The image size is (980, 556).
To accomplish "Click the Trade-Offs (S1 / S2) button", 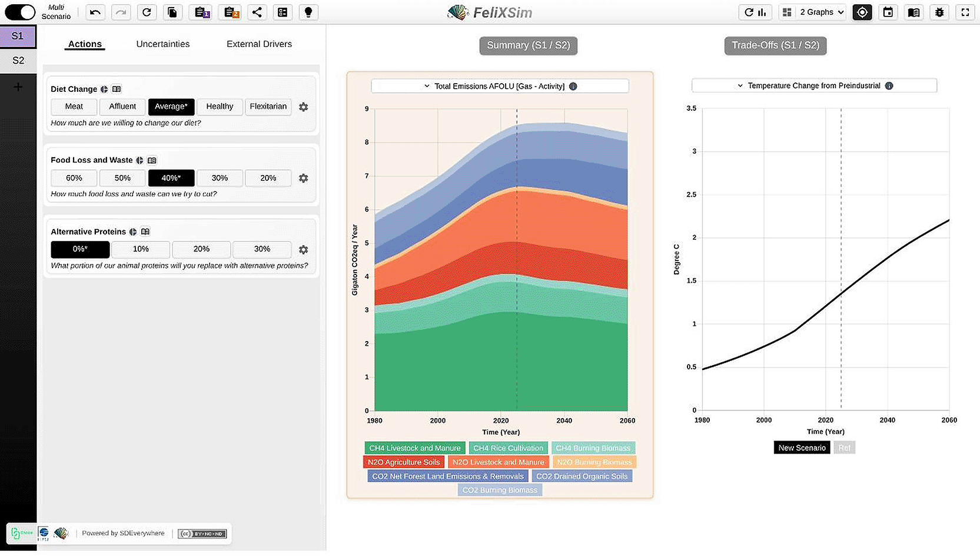I will (x=775, y=45).
